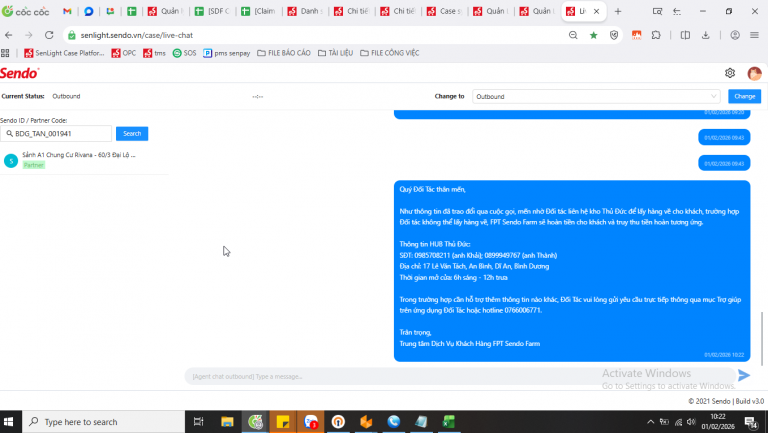
Task: Click the Search button
Action: (132, 133)
